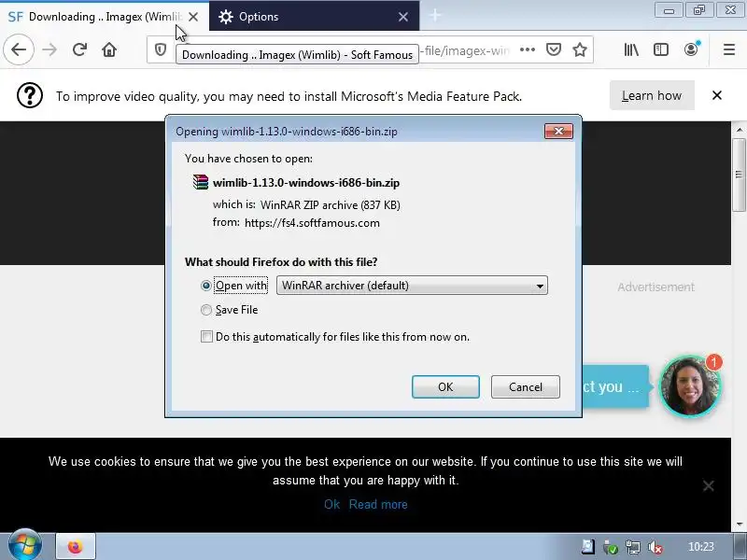
Task: Close the Downloading Imagex tab
Action: [x=193, y=17]
